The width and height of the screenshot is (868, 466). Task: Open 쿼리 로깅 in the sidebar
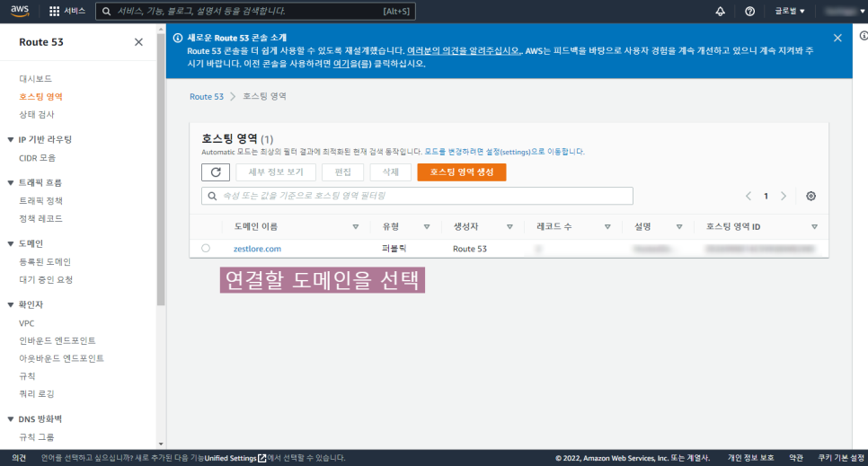[37, 394]
